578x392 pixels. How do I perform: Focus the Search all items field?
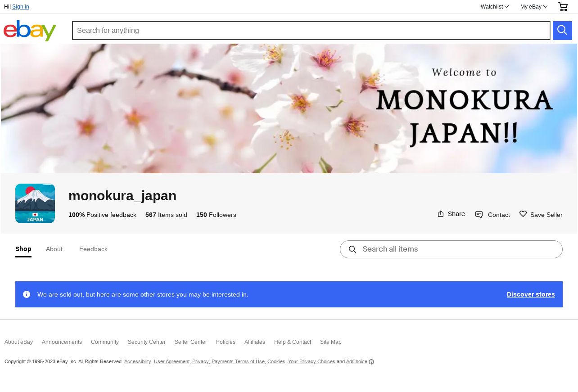point(451,249)
